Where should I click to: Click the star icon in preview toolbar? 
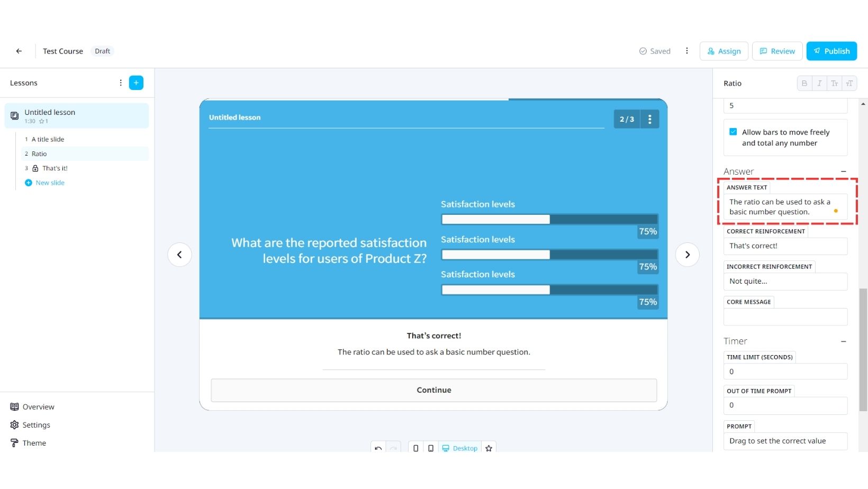pos(489,448)
